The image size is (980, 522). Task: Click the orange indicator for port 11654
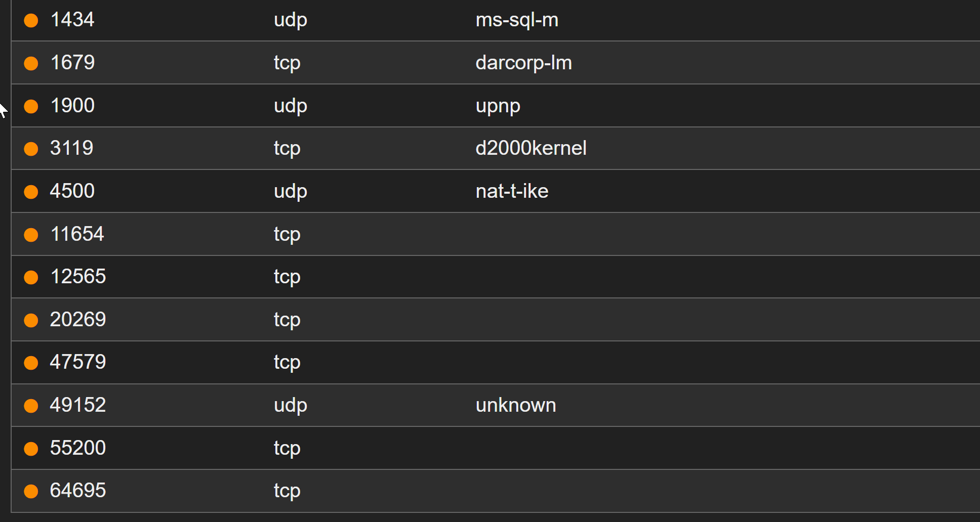[x=31, y=235]
